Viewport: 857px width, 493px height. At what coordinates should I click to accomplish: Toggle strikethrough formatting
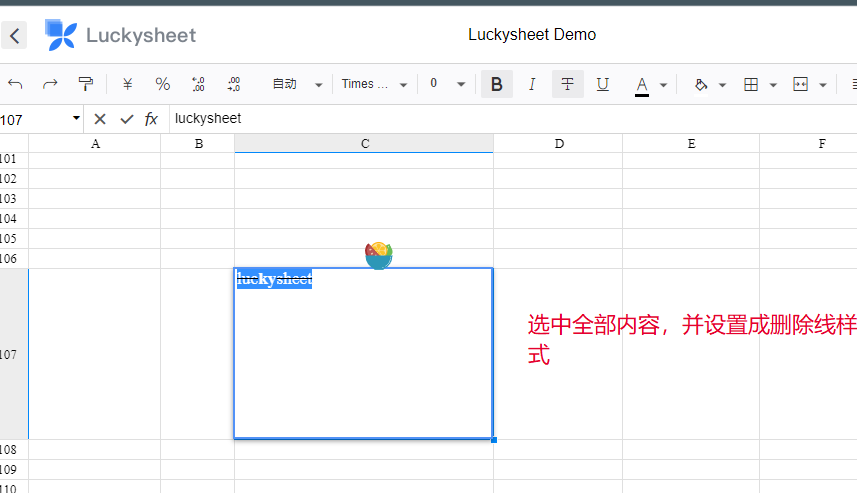[x=567, y=84]
